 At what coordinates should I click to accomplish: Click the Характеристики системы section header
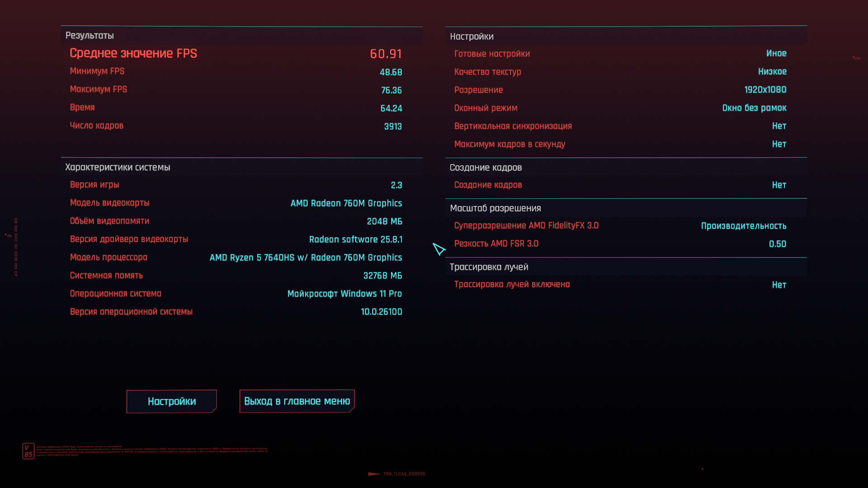[118, 167]
